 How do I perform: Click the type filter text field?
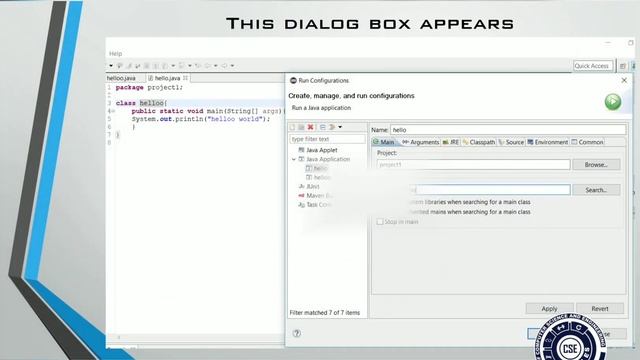click(327, 139)
